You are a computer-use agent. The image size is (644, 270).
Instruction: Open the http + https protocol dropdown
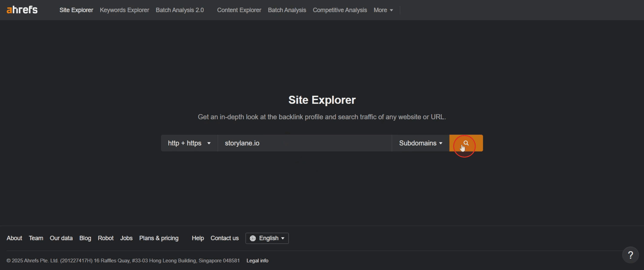pyautogui.click(x=189, y=143)
